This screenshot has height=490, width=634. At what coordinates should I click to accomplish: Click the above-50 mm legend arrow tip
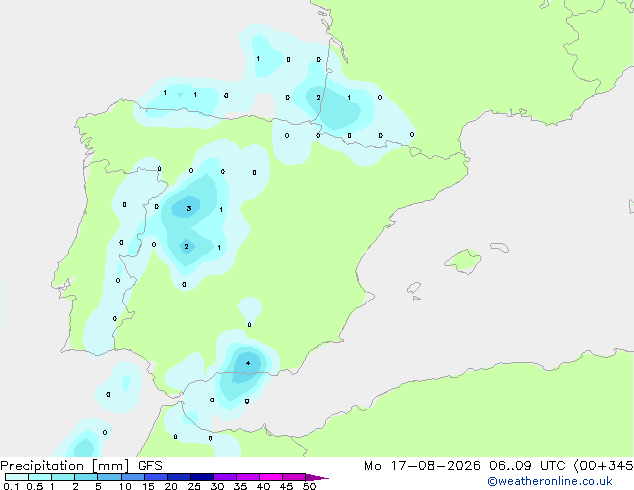tap(317, 477)
